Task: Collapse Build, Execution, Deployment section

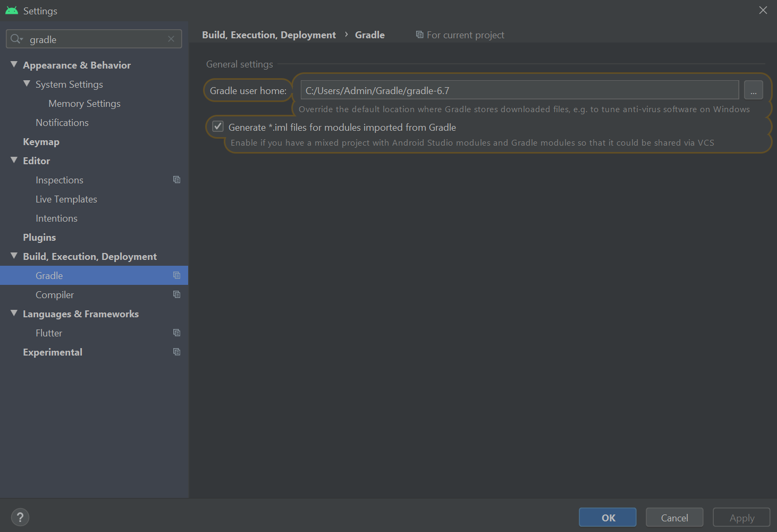Action: (14, 256)
